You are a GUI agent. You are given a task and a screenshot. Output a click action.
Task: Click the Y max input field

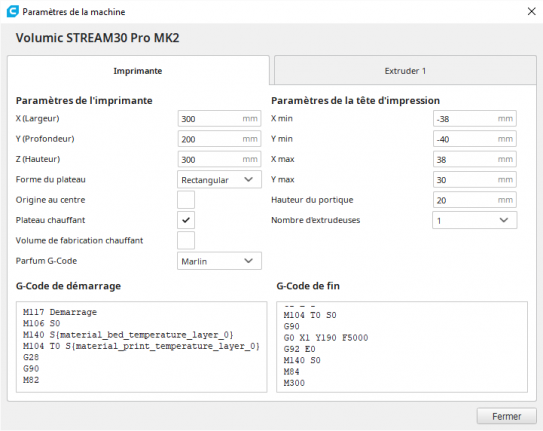click(474, 180)
